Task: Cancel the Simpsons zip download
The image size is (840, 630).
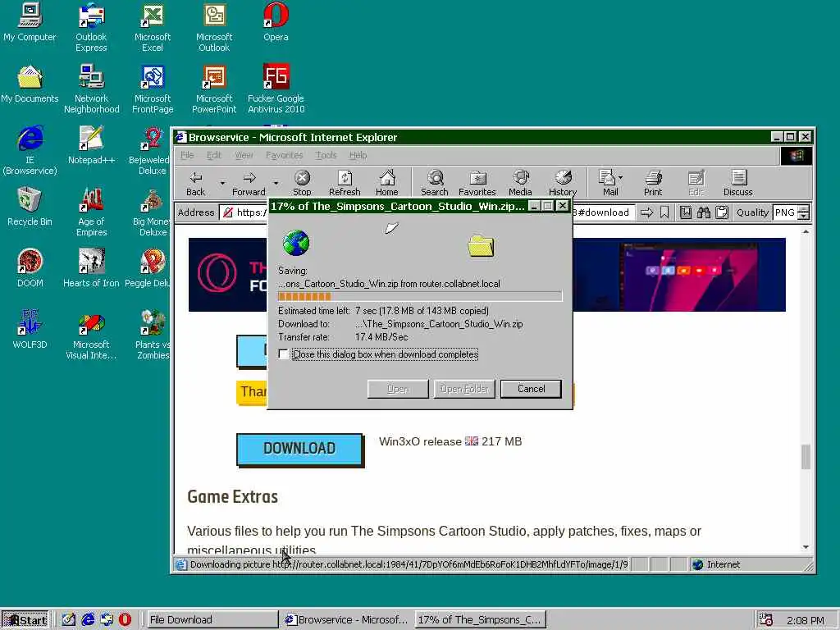Action: (x=531, y=389)
